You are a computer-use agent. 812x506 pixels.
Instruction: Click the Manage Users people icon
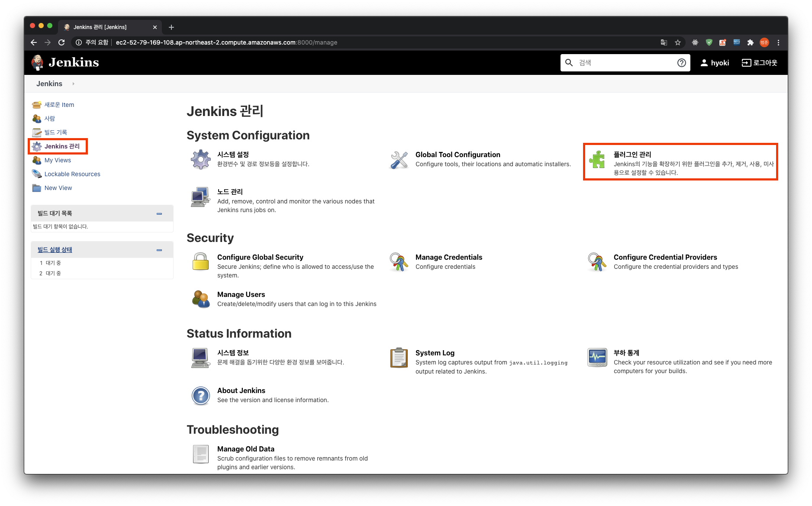(x=201, y=299)
